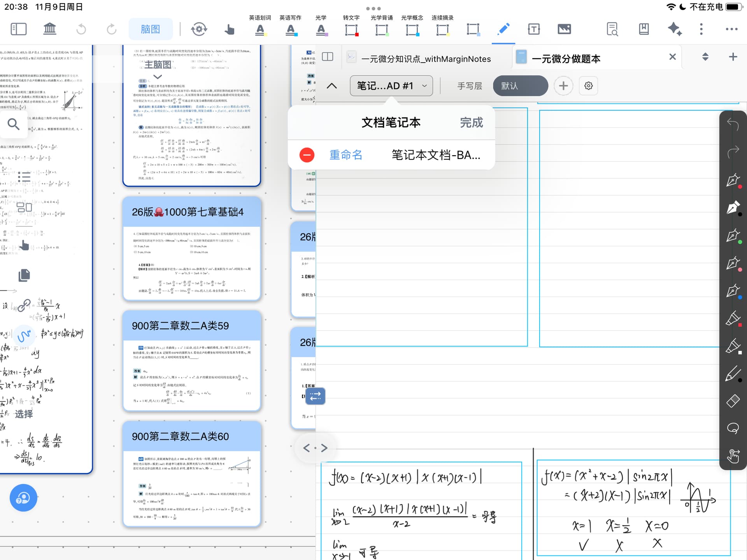Open the library building icon
747x560 pixels.
click(49, 29)
